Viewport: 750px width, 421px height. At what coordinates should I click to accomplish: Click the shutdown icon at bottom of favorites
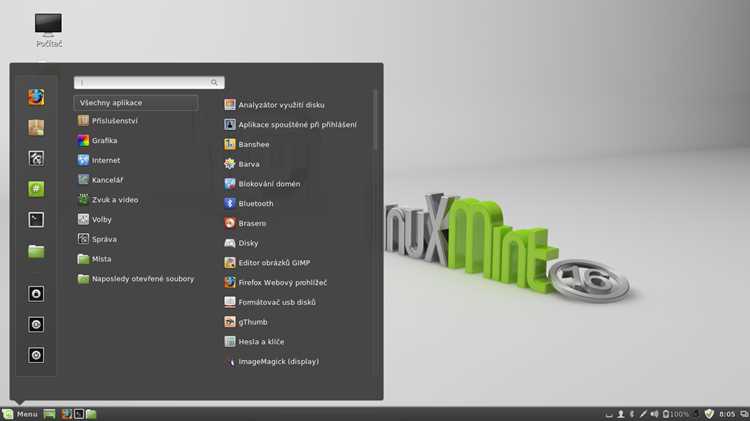click(x=36, y=355)
